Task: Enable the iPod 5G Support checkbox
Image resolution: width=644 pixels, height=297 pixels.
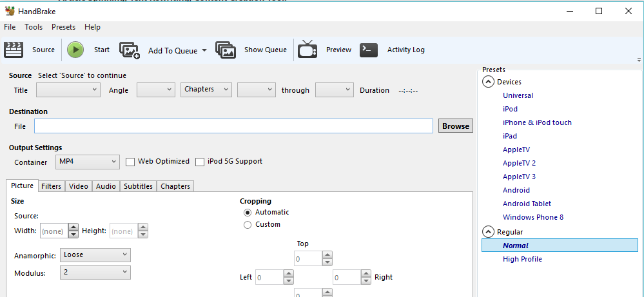Action: tap(200, 162)
